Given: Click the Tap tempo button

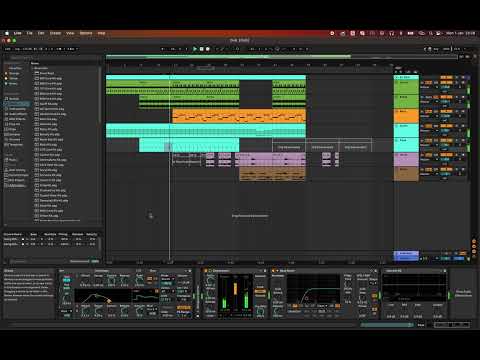Looking at the screenshot, I should pos(18,49).
